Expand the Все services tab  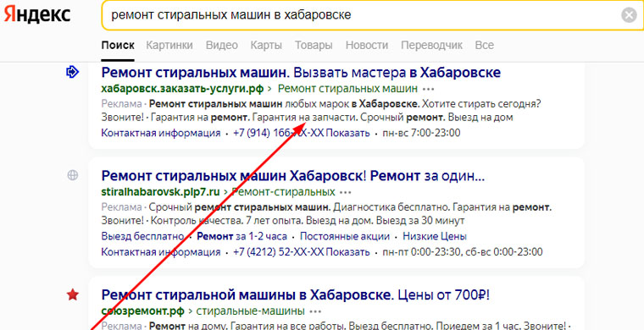pyautogui.click(x=484, y=45)
